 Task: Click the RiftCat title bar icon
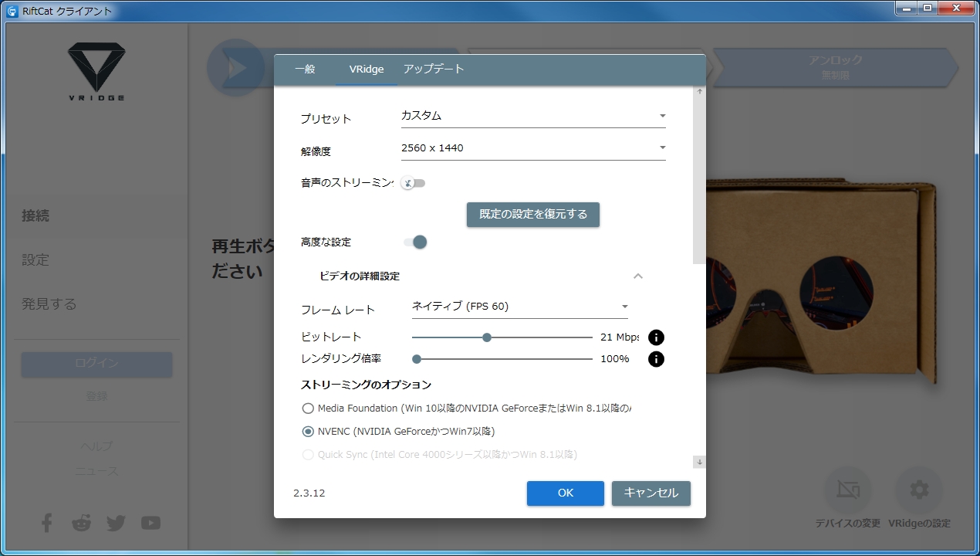(x=12, y=10)
